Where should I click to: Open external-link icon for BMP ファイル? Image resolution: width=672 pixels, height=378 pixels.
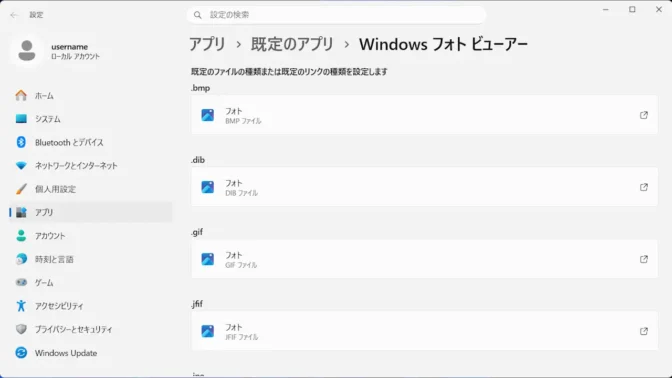644,115
